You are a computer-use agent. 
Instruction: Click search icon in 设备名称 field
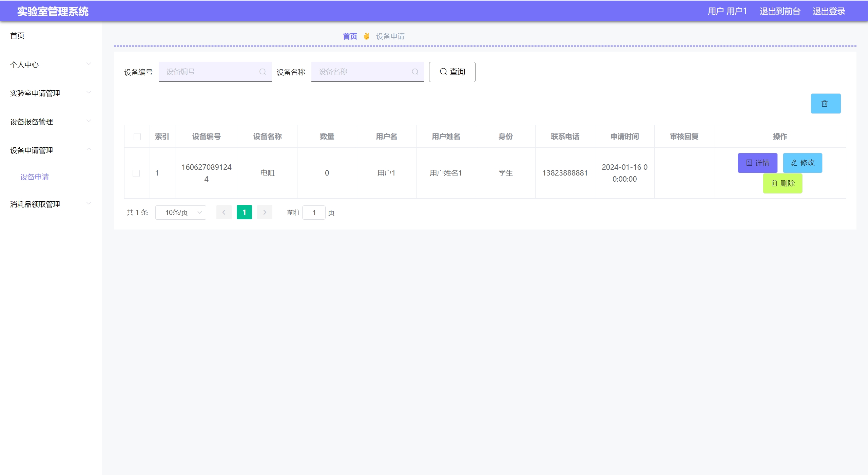[x=415, y=72]
